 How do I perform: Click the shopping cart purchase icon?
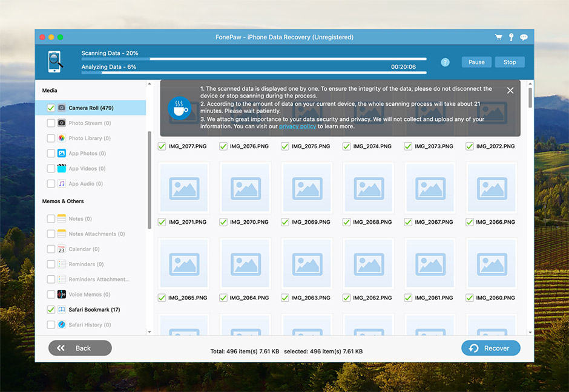pyautogui.click(x=498, y=37)
